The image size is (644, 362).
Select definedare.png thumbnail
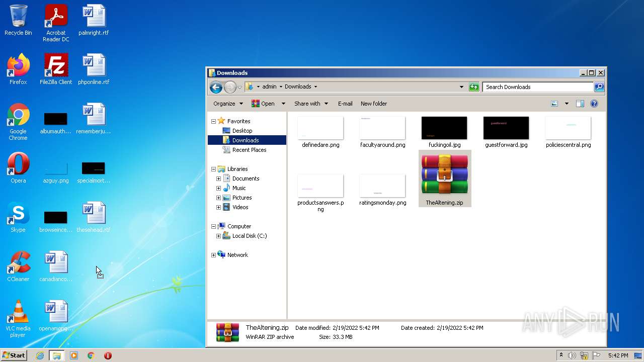(x=320, y=132)
